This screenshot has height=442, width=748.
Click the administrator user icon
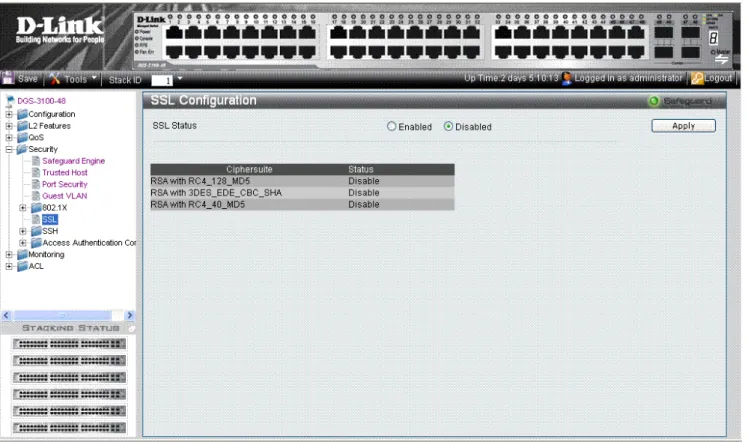[567, 78]
